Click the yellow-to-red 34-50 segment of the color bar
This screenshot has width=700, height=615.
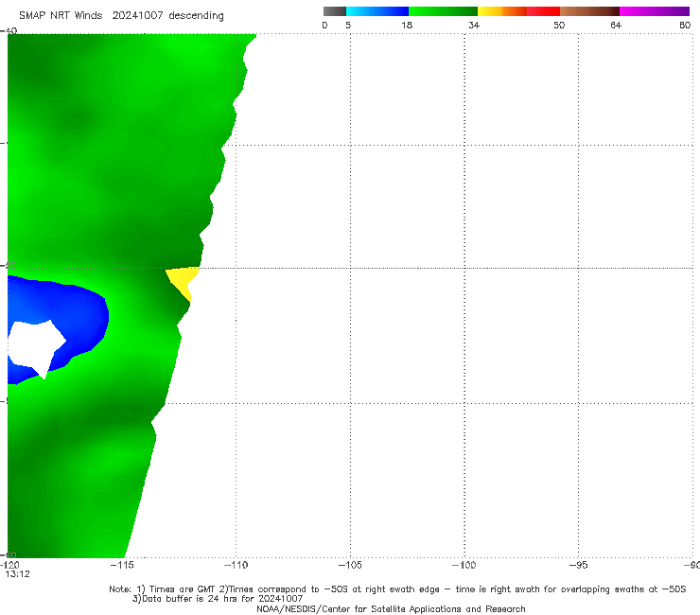click(x=518, y=11)
